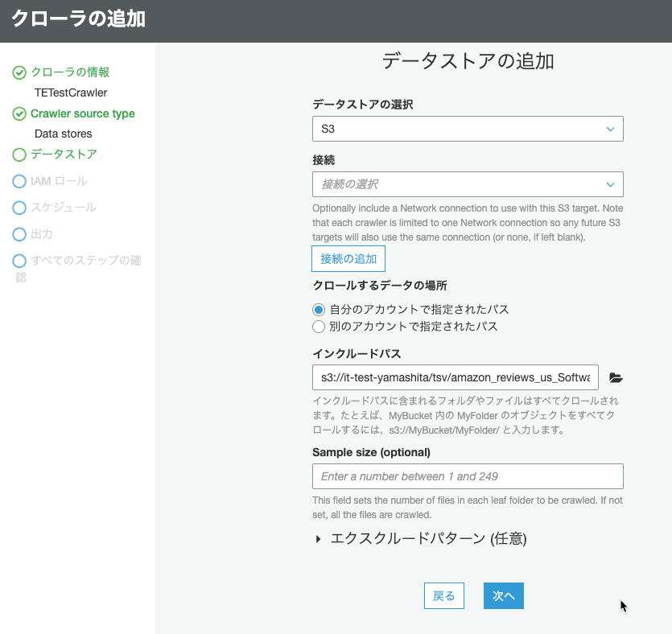Go to the Crawler source type step
The height and width of the screenshot is (634, 672).
tap(83, 113)
